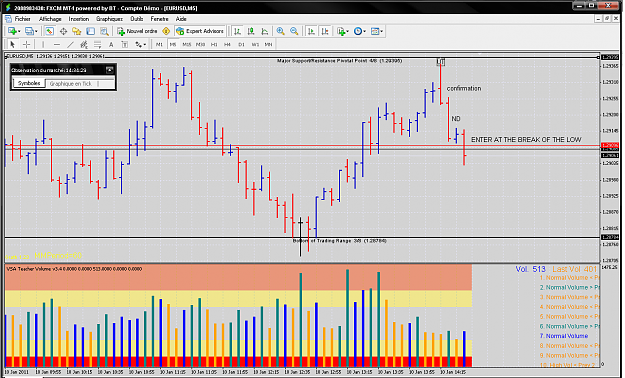Open the Aide menu
Screen dimensions: 625x378
[181, 19]
